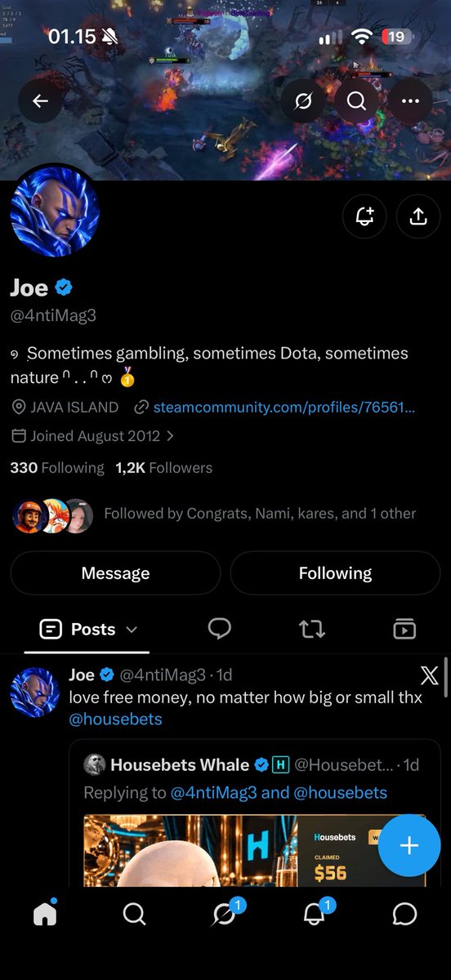Switch to the Reposts tab icon

[312, 629]
